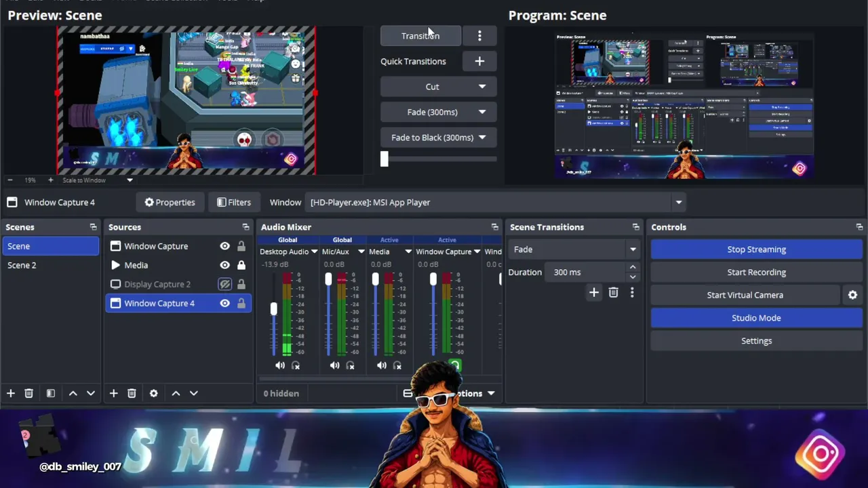868x488 pixels.
Task: Open the Media channel menu arrow
Action: click(408, 251)
